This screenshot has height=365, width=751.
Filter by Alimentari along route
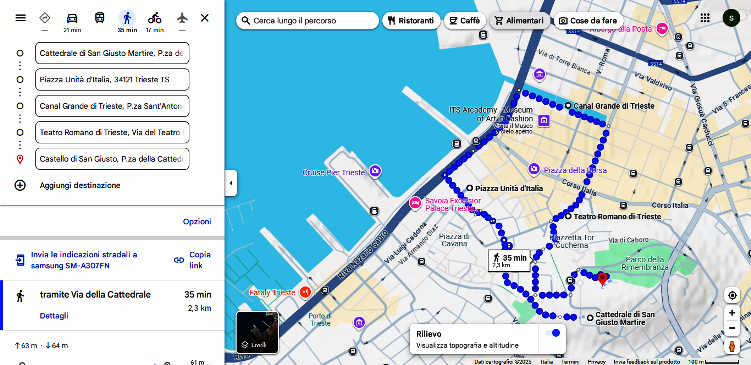click(x=520, y=21)
